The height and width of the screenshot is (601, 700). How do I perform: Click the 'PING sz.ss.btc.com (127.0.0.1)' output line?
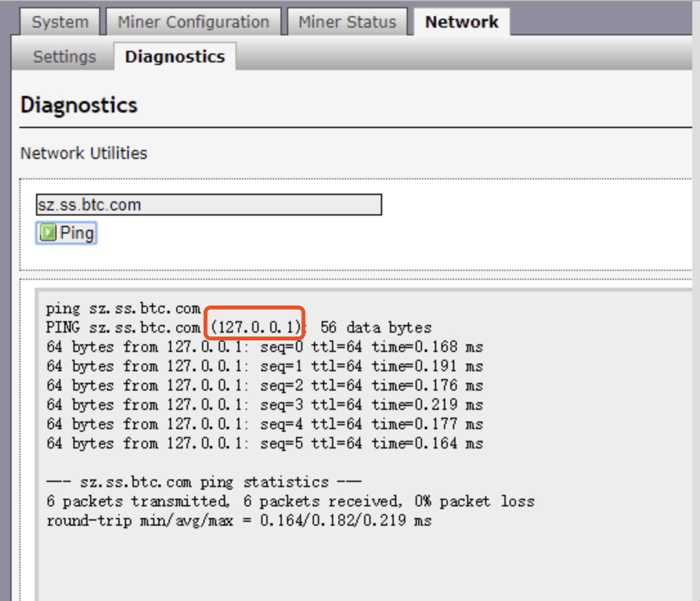(239, 328)
